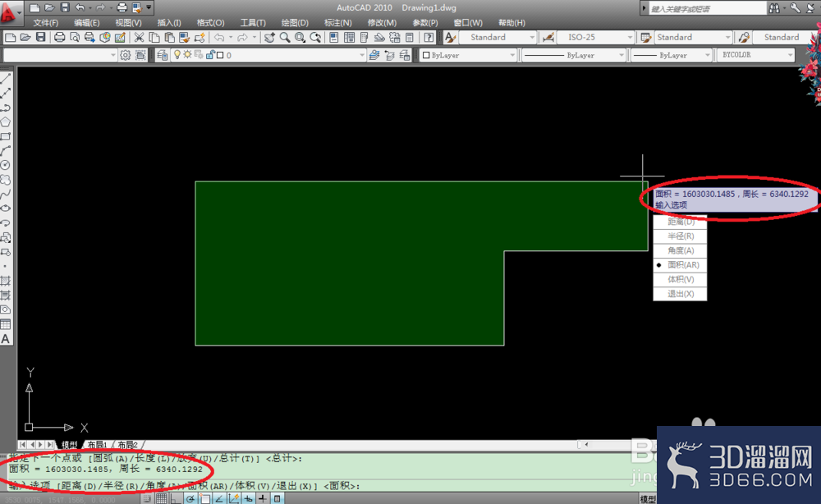Open Layer Properties Manager icon
The height and width of the screenshot is (504, 821).
pos(163,55)
